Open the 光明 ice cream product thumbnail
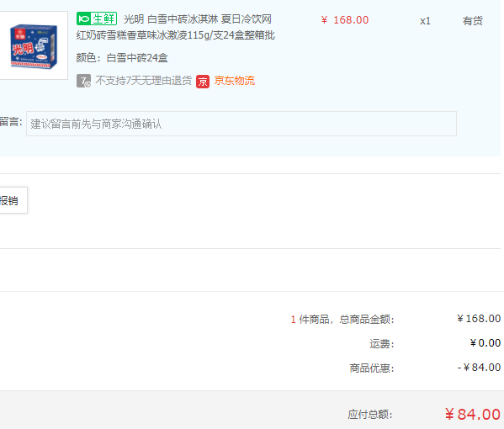This screenshot has height=429, width=504. coord(34,45)
